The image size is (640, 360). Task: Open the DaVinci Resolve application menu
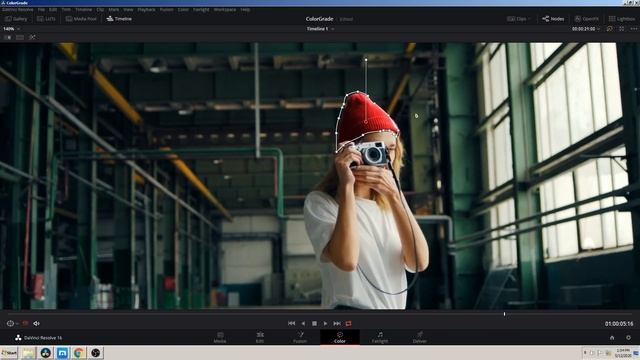pos(18,9)
